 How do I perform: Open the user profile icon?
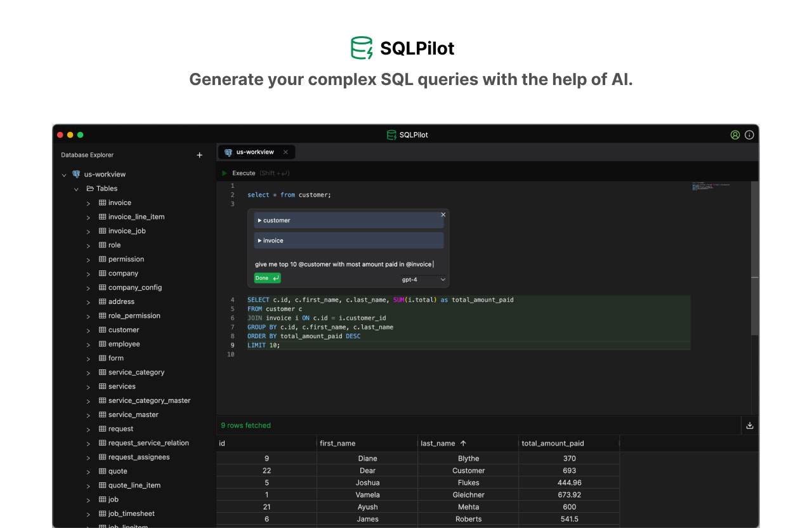click(735, 135)
